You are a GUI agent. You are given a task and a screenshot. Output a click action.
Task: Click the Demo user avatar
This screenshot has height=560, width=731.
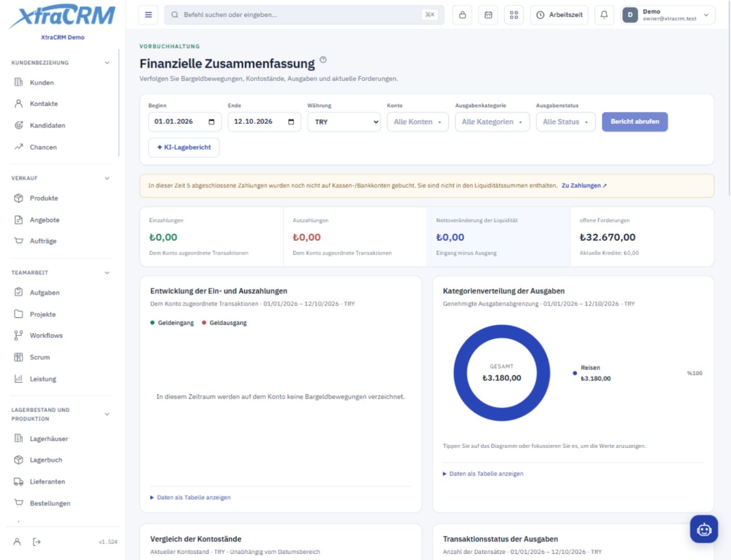(x=630, y=15)
